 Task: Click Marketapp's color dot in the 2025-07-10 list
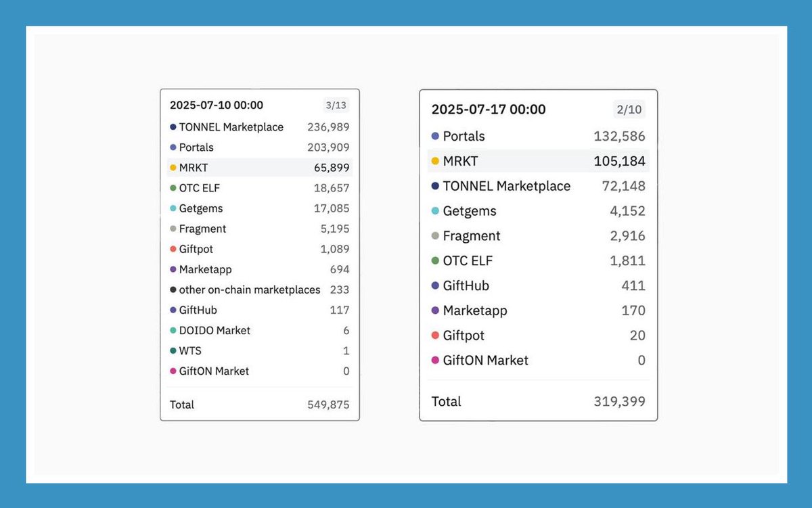[x=173, y=269]
